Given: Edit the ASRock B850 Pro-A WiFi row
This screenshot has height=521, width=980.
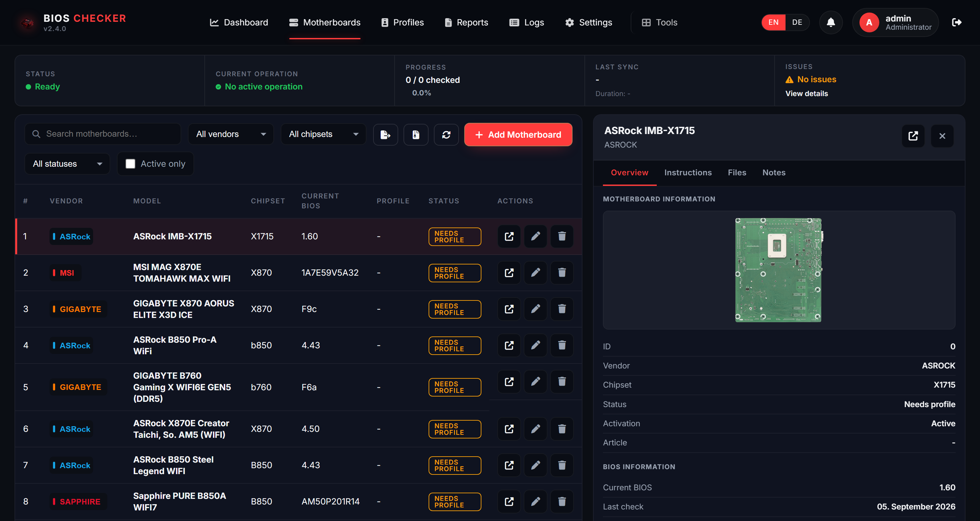Looking at the screenshot, I should pos(535,345).
